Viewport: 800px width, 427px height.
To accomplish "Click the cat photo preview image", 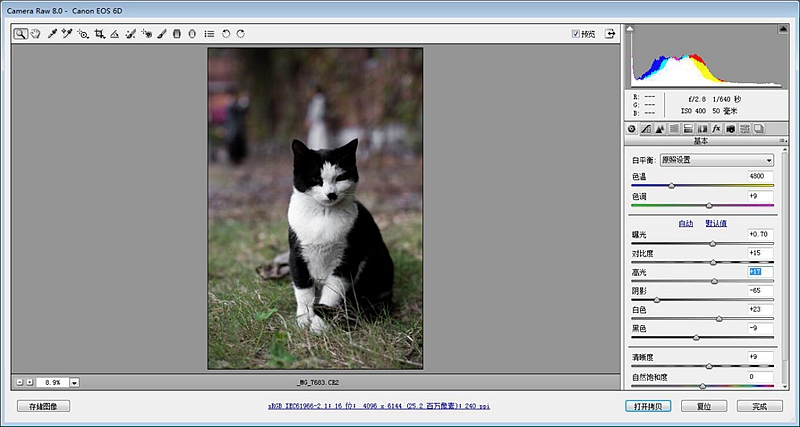I will pos(315,208).
